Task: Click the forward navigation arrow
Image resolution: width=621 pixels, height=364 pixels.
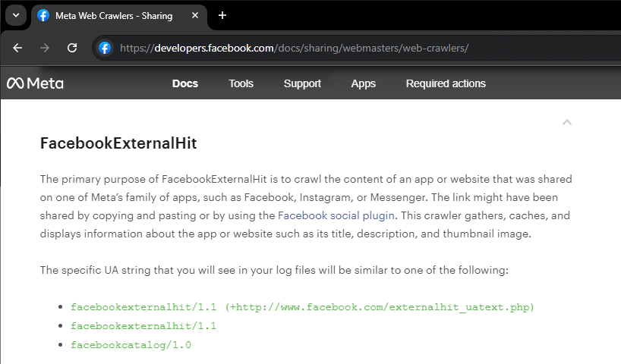Action: pos(45,48)
